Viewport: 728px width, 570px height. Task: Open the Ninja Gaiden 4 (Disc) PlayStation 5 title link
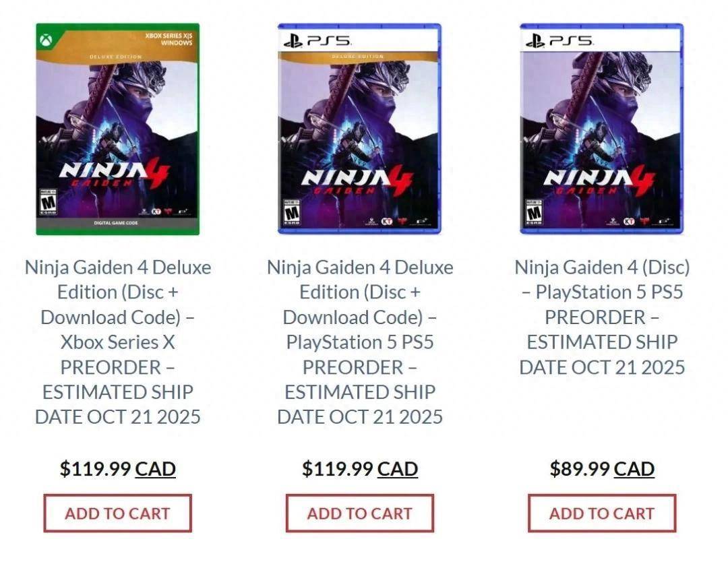602,317
